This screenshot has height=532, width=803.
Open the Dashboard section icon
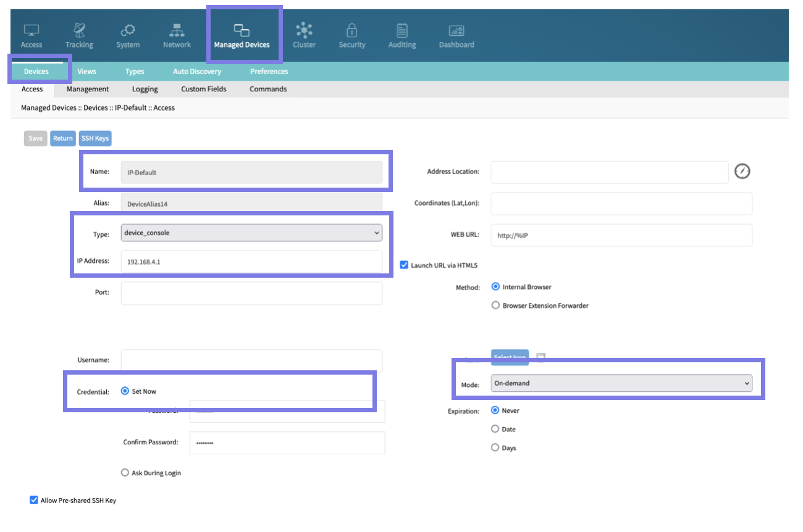[x=456, y=36]
